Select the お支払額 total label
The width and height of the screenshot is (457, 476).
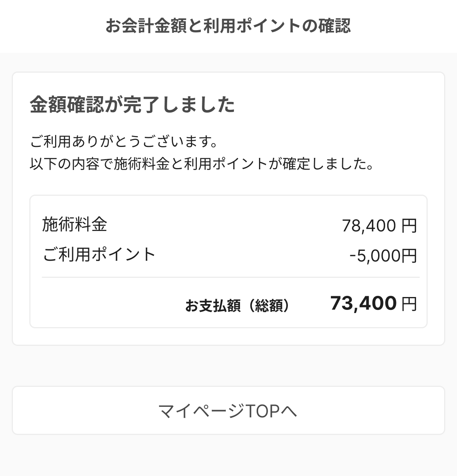212,306
